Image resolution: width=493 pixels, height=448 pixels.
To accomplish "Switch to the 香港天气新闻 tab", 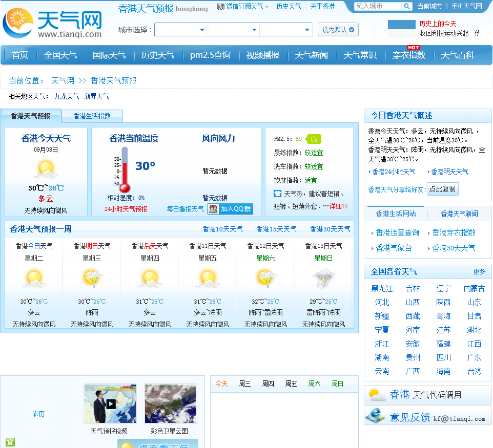I will coord(459,214).
